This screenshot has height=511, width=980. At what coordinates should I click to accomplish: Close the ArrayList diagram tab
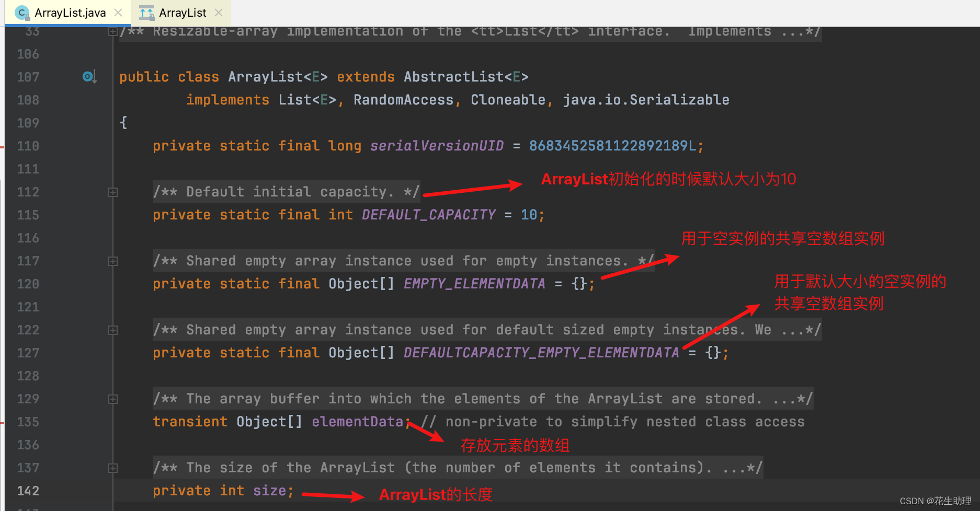(219, 13)
